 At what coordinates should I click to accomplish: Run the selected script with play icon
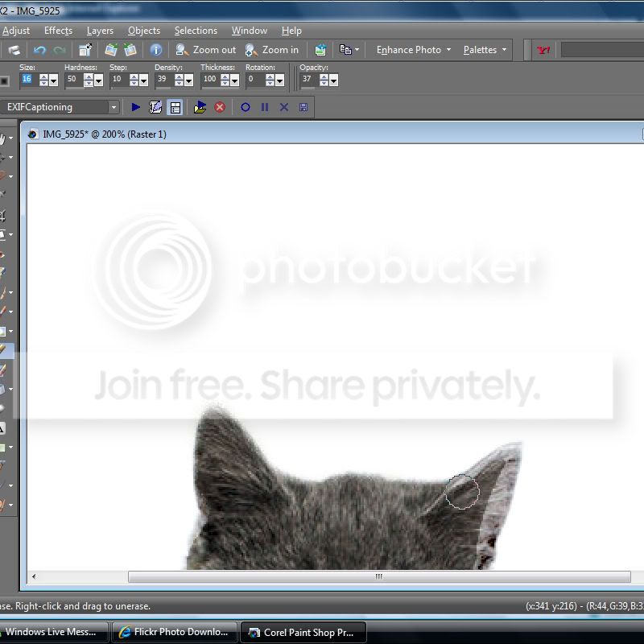[x=135, y=107]
